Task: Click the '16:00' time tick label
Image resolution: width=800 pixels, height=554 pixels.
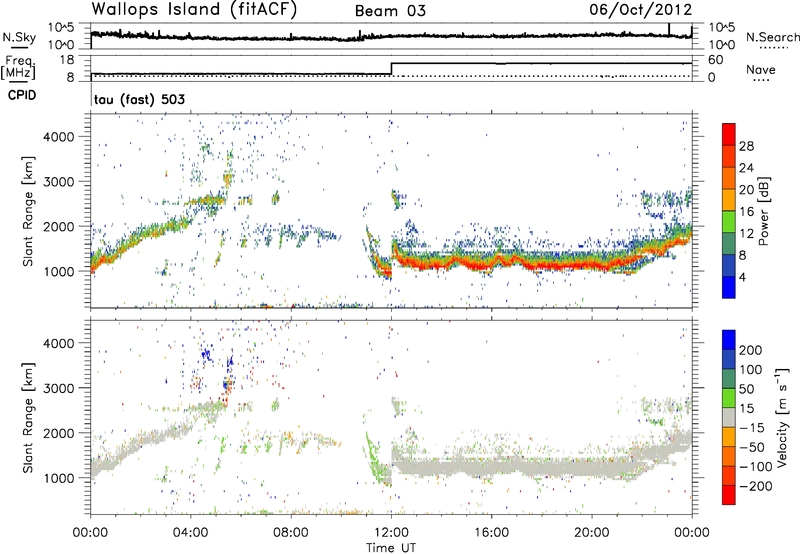Action: pyautogui.click(x=491, y=533)
